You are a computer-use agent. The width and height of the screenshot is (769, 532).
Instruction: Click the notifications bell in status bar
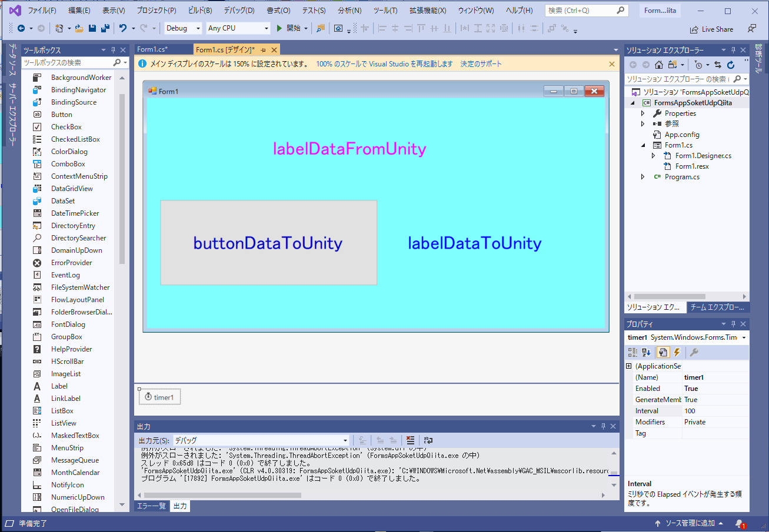click(x=739, y=523)
